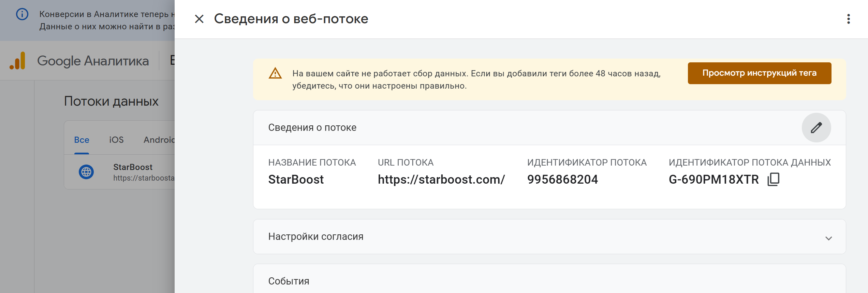Click the info icon in conversions banner
868x293 pixels.
tap(22, 14)
